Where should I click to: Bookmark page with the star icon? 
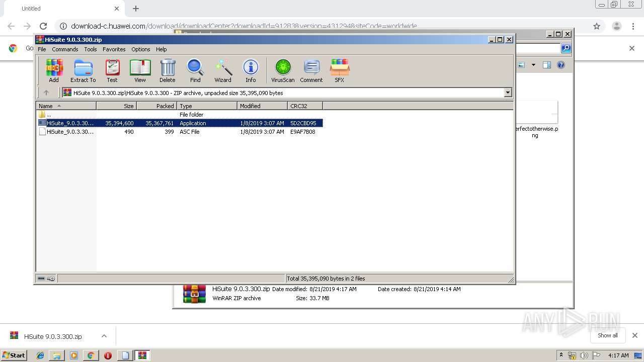[x=597, y=26]
